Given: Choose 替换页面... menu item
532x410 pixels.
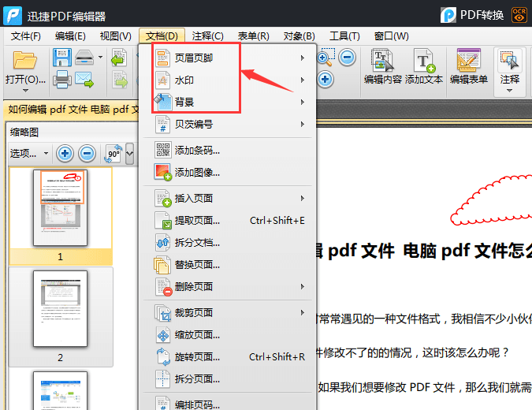Looking at the screenshot, I should point(229,264).
